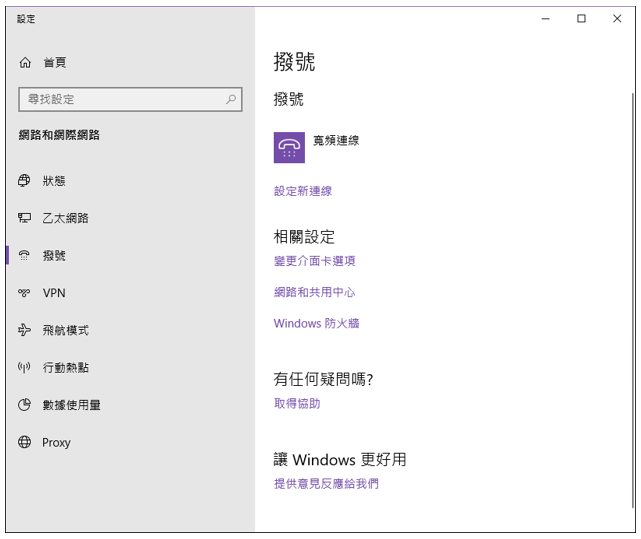Viewport: 641px width, 539px height.
Task: Click 取得協助 help link
Action: pyautogui.click(x=297, y=403)
